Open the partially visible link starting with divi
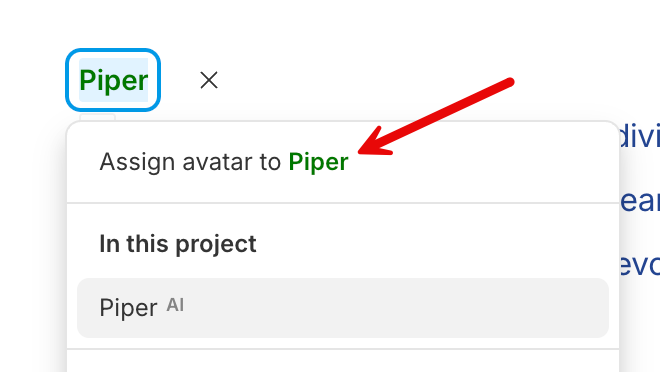Screen dimensions: 660x372 pos(640,136)
